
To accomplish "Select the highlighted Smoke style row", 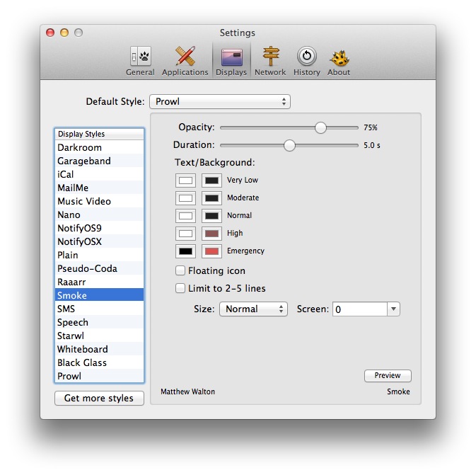I will (x=99, y=295).
